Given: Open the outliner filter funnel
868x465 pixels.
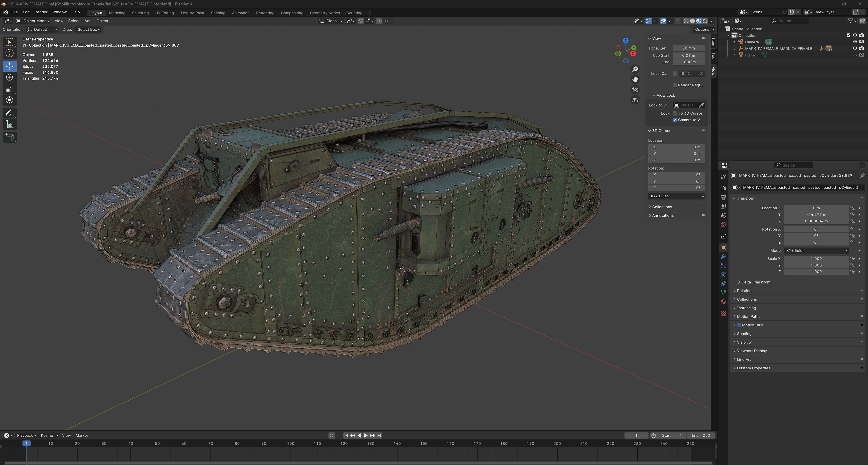Looking at the screenshot, I should pyautogui.click(x=851, y=21).
